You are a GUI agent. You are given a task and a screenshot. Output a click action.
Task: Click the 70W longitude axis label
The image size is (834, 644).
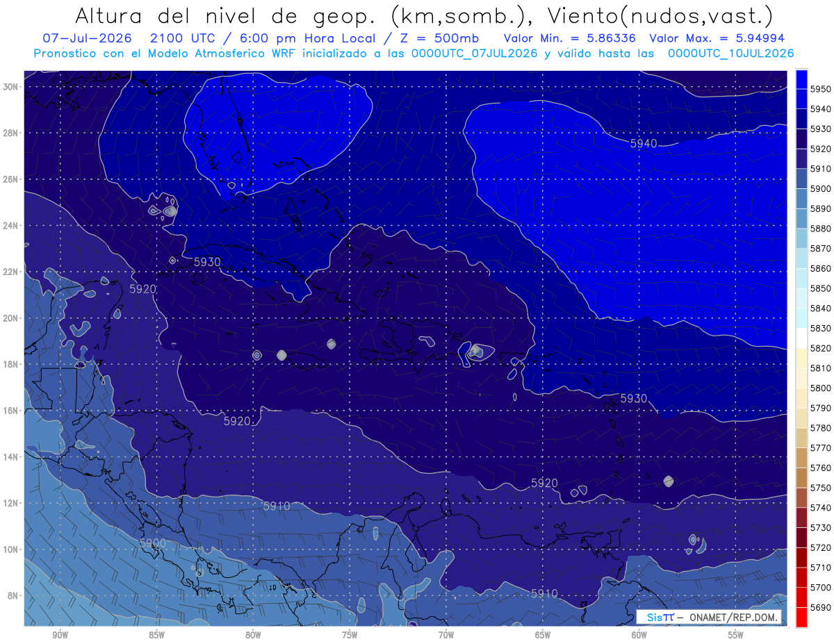pos(446,635)
